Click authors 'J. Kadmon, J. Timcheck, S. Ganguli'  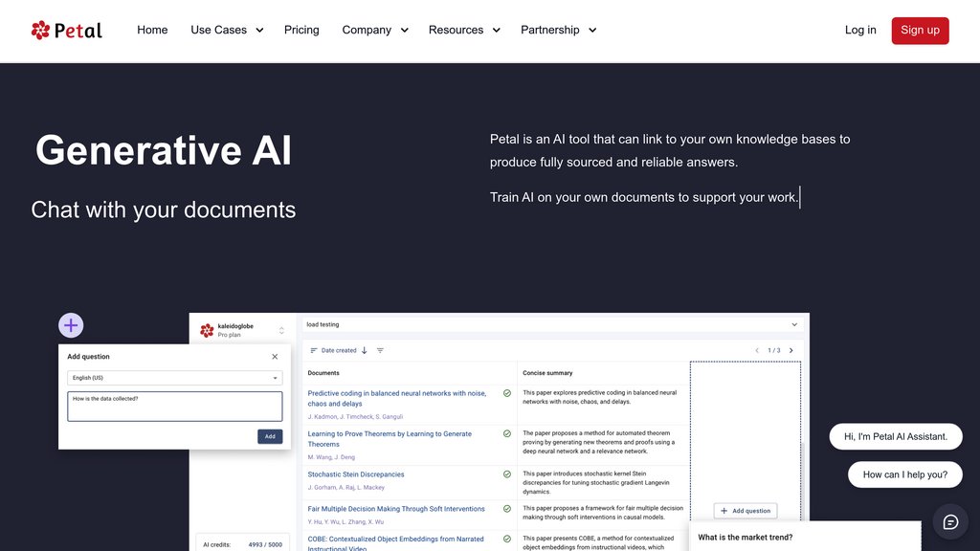355,417
